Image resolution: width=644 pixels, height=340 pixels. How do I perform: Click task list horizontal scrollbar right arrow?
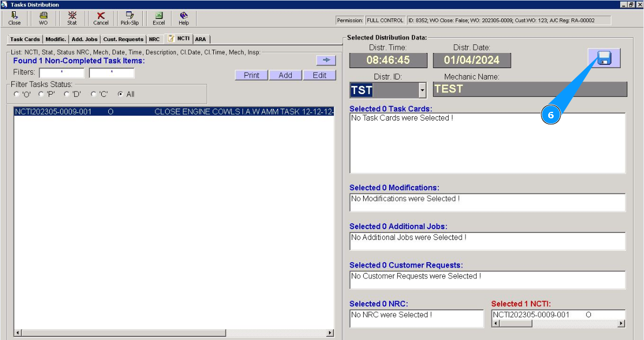(x=330, y=332)
